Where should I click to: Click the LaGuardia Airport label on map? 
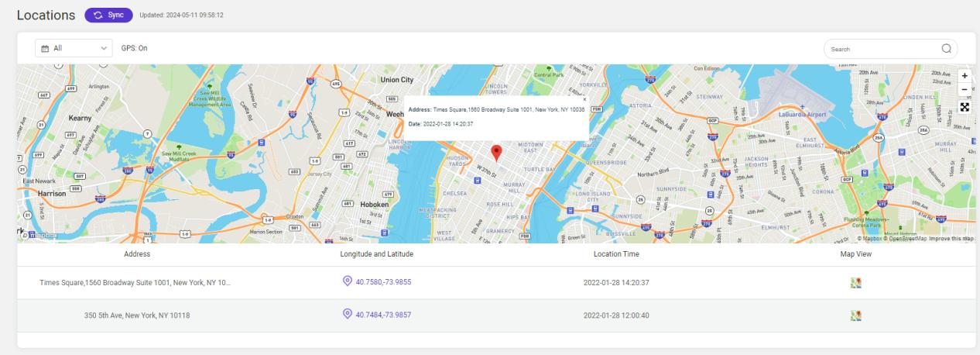click(802, 114)
